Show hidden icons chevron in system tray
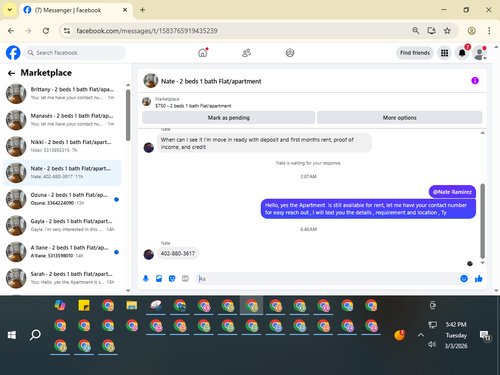The height and width of the screenshot is (375, 500). point(421,335)
